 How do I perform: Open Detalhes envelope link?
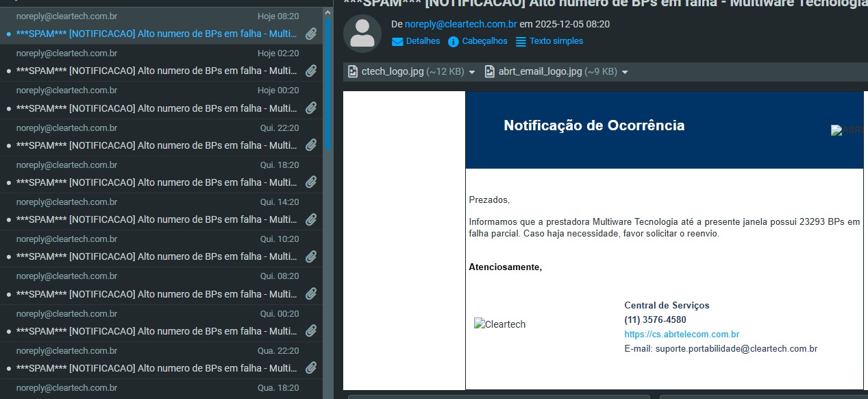[x=416, y=41]
